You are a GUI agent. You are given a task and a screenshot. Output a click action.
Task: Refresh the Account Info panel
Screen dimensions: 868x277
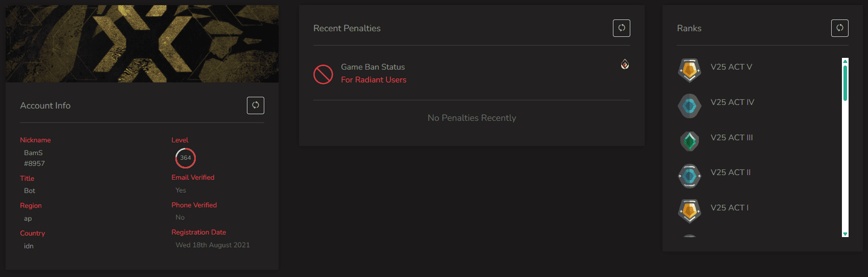pos(256,105)
